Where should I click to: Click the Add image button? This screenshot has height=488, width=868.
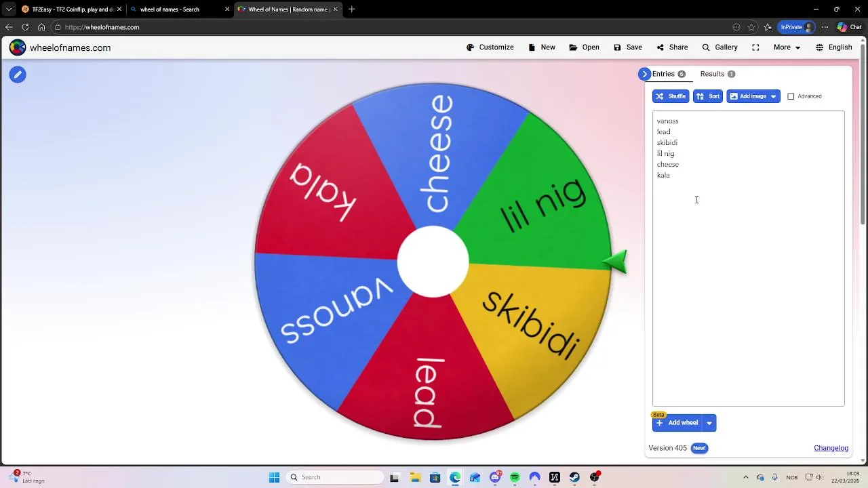[747, 96]
